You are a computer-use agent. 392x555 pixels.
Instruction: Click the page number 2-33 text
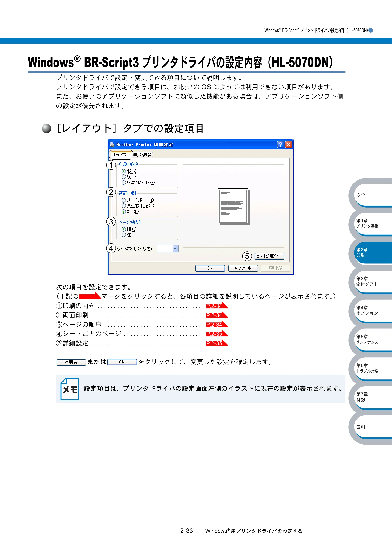tap(187, 530)
